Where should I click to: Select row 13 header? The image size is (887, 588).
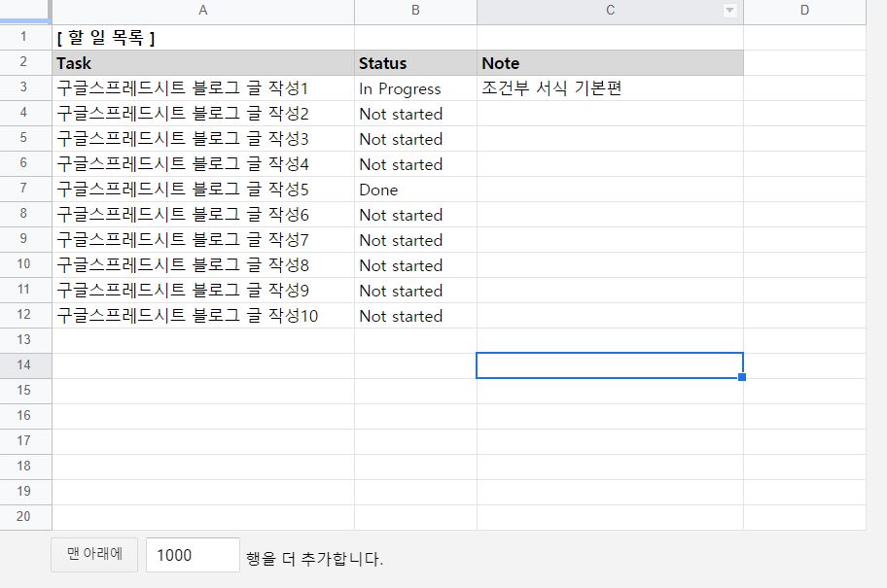point(23,340)
